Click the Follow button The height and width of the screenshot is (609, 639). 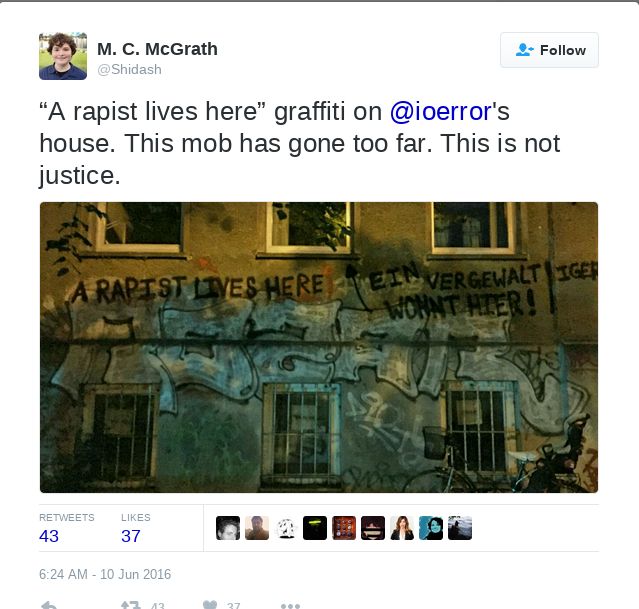point(549,50)
